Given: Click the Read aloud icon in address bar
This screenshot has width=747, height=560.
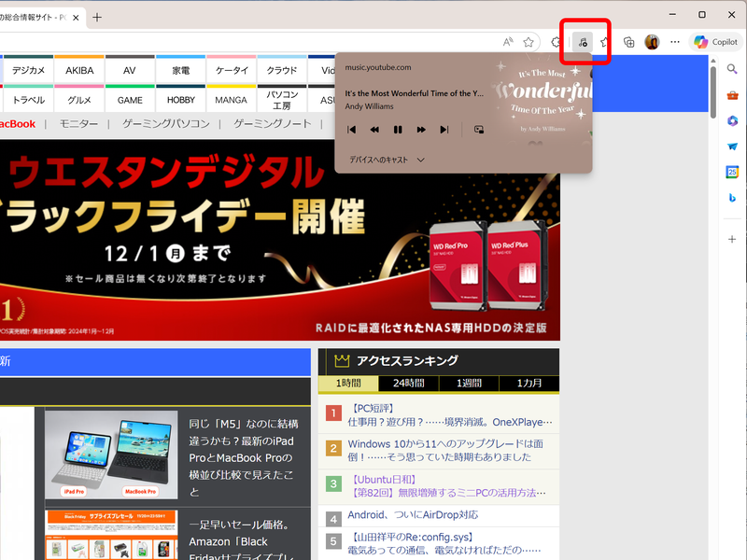Looking at the screenshot, I should (x=508, y=42).
